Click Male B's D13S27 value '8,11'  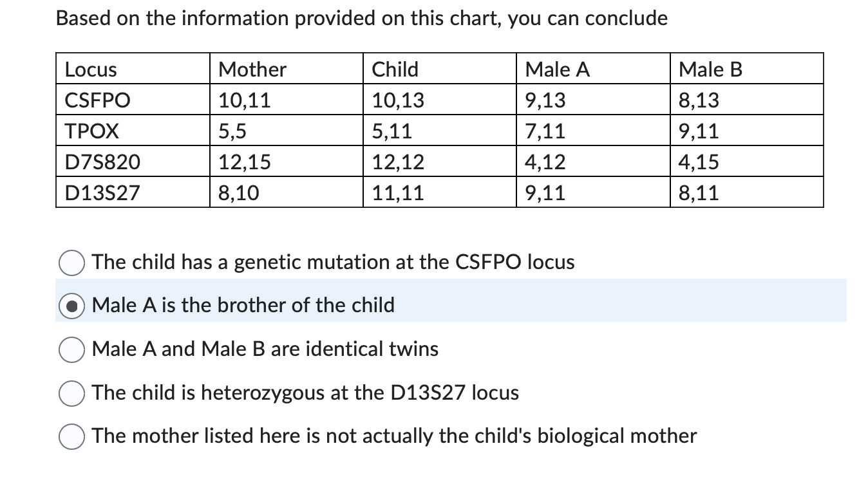pyautogui.click(x=697, y=192)
